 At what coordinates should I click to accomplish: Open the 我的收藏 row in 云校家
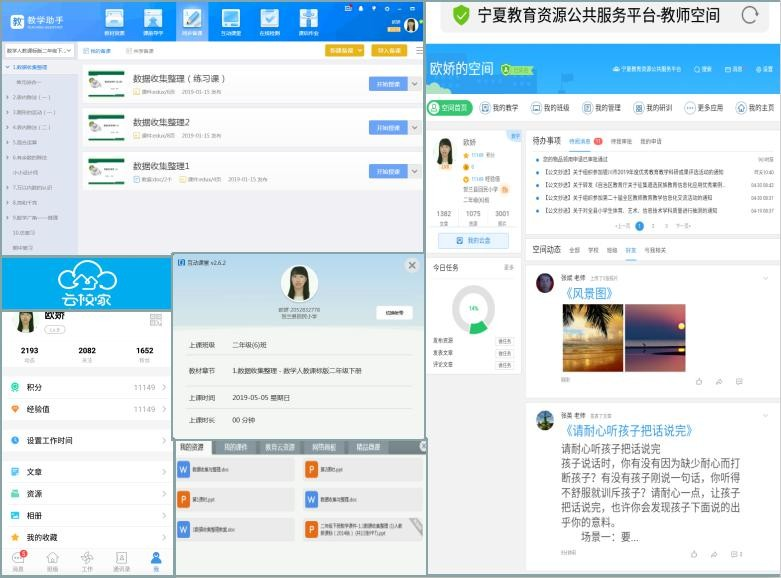[87, 537]
